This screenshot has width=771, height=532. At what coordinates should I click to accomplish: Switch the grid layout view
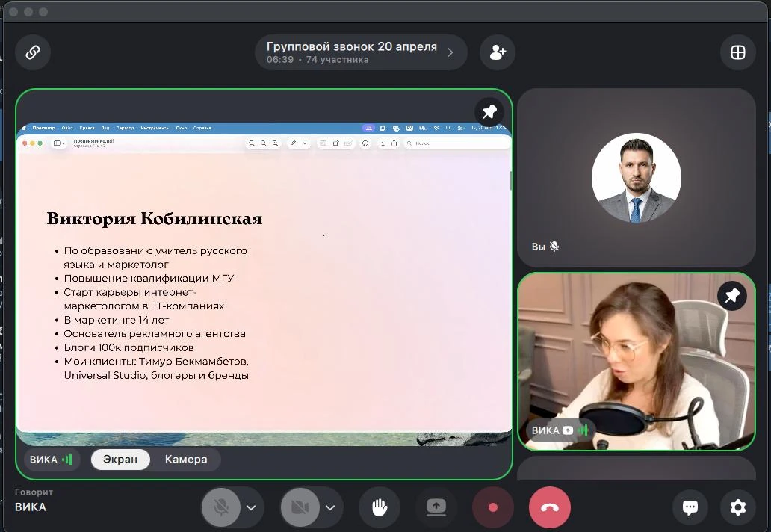pyautogui.click(x=737, y=52)
